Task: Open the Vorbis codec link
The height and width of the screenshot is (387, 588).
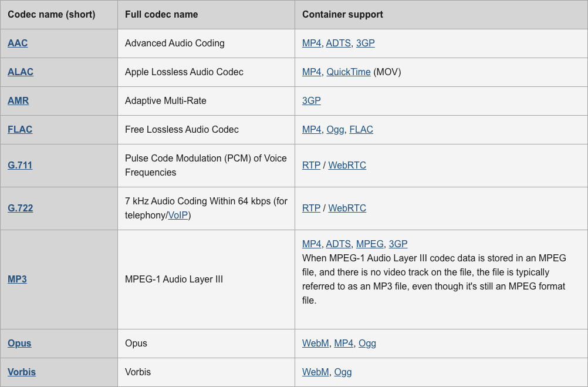Action: tap(22, 372)
